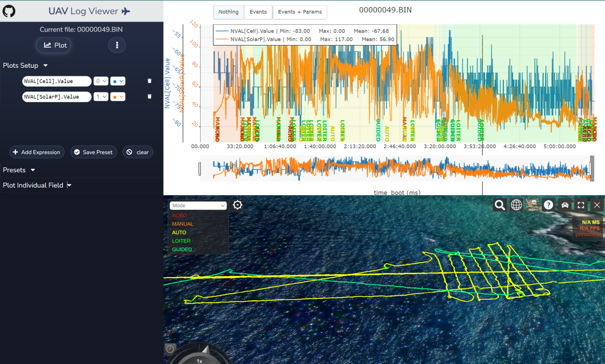The height and width of the screenshot is (364, 605).
Task: Select the Nothing annotation option
Action: 228,12
